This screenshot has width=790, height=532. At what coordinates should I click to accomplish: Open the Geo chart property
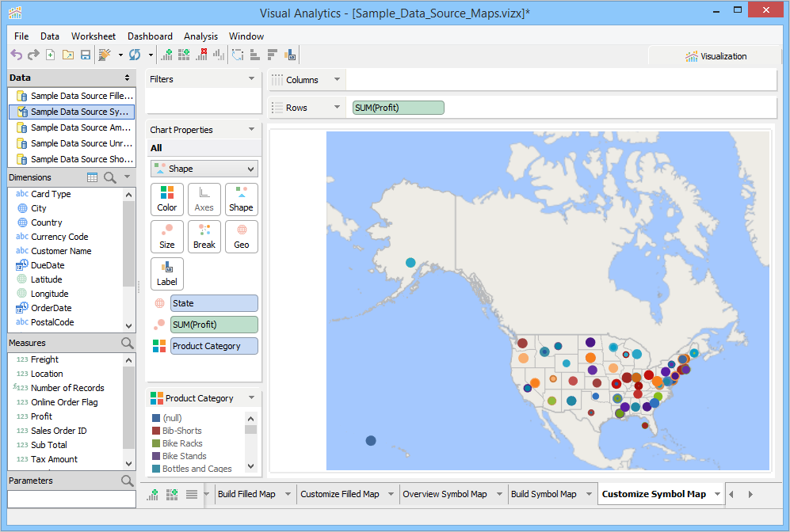[x=242, y=236]
